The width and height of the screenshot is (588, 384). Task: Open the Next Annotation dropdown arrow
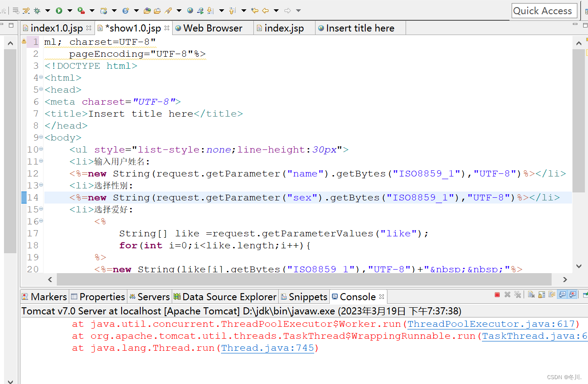point(221,10)
